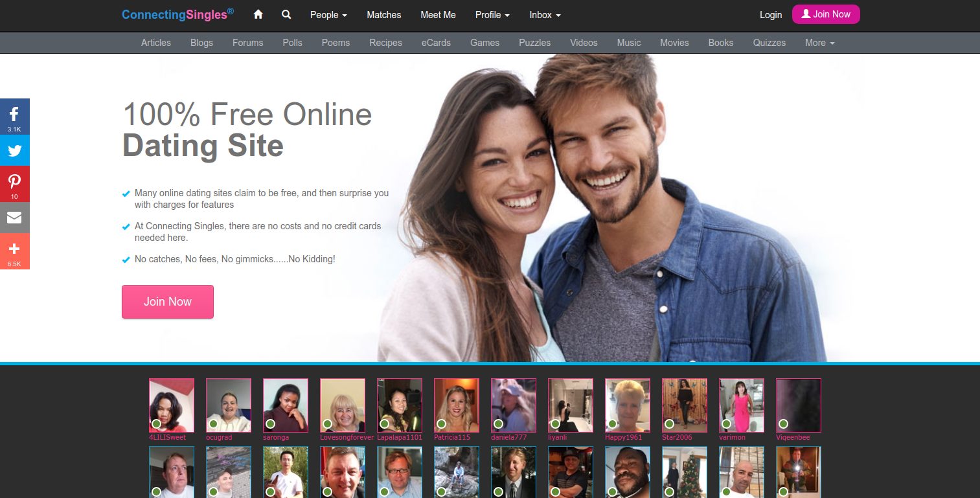The width and height of the screenshot is (980, 498).
Task: Open the Books section
Action: pyautogui.click(x=721, y=43)
